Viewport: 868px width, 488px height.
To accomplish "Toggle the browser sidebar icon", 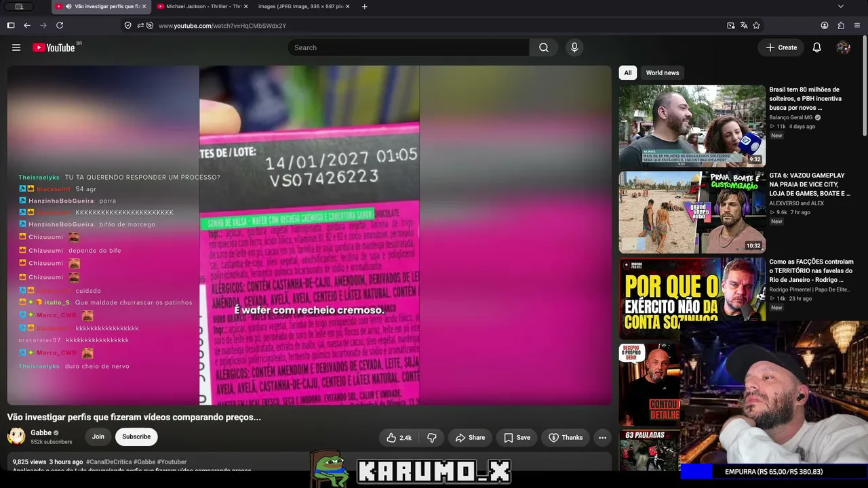I will (x=11, y=25).
